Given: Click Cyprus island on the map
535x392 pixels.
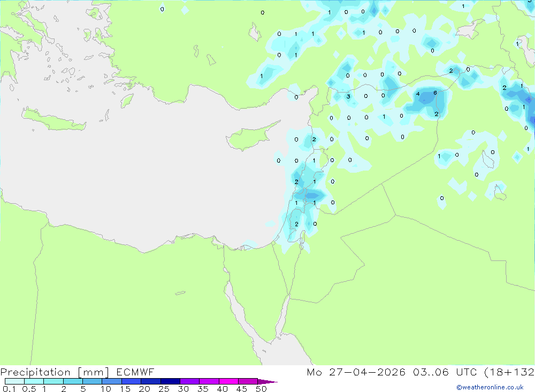Looking at the screenshot, I should tap(250, 137).
